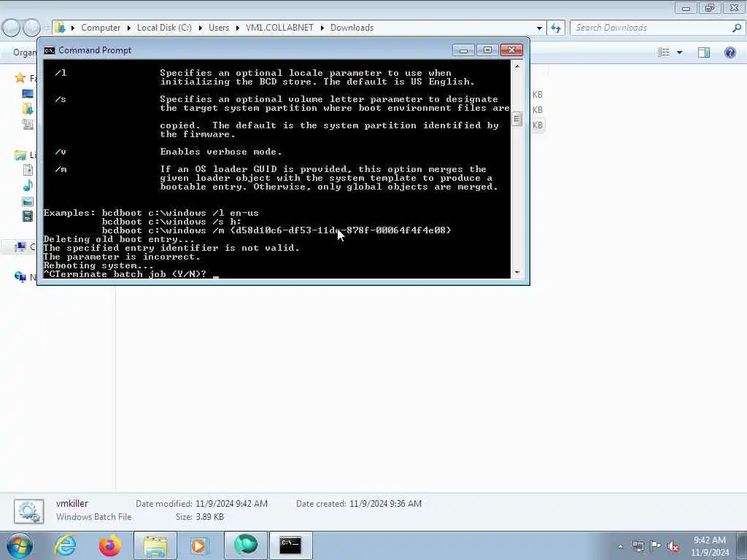
Task: Refresh the Downloads folder view
Action: pyautogui.click(x=556, y=28)
